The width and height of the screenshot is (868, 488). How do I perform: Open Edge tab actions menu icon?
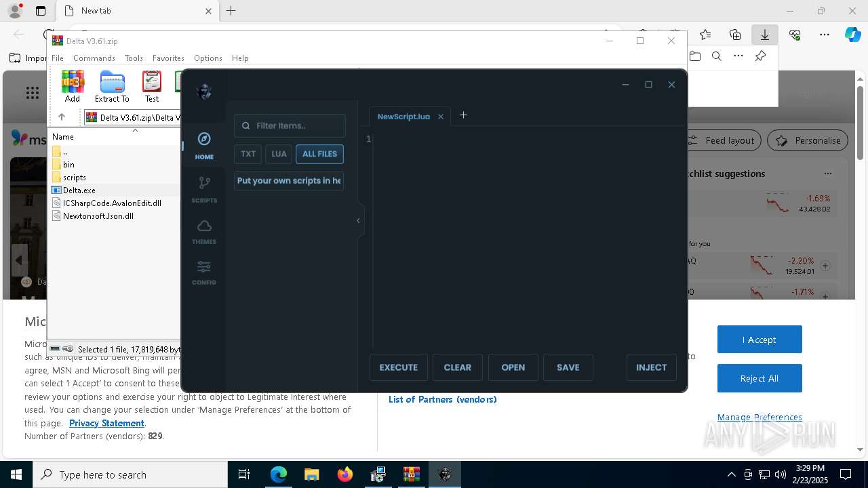coord(41,11)
